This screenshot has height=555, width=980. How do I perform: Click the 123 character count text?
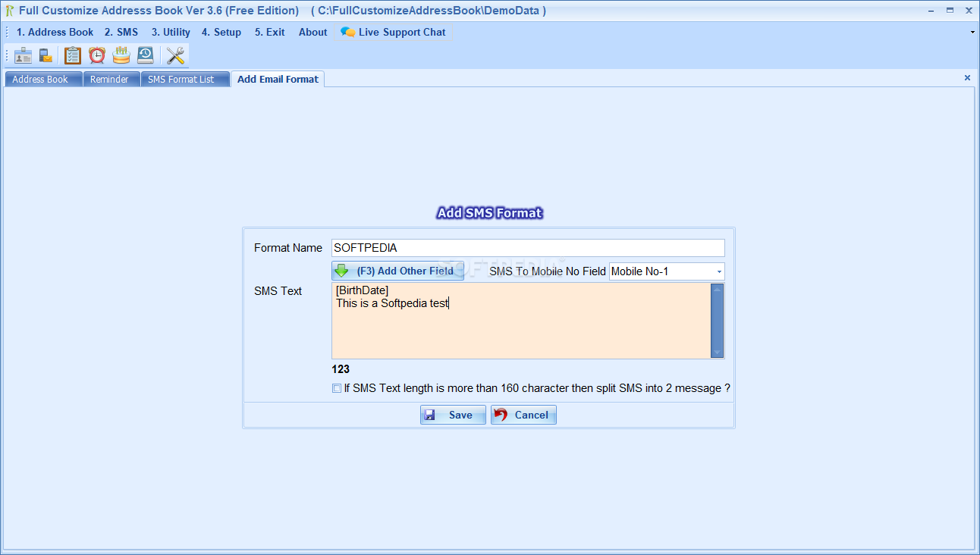(x=341, y=369)
